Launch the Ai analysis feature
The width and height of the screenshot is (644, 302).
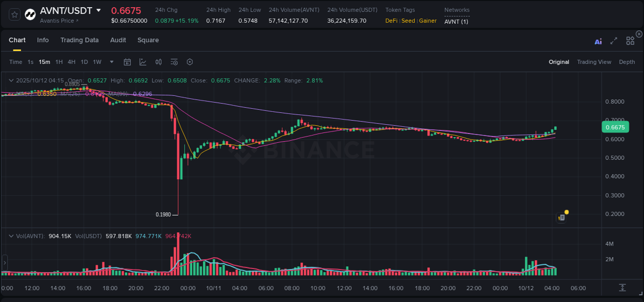(598, 41)
